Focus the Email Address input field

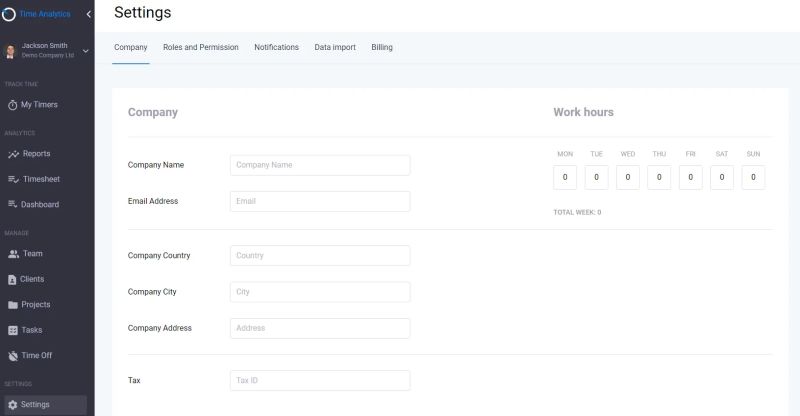(x=320, y=201)
